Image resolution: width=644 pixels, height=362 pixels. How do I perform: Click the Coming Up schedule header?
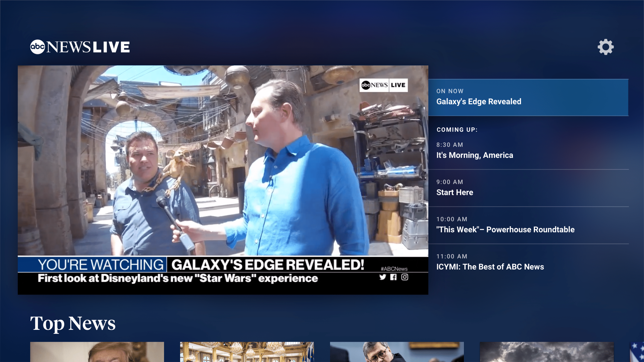pyautogui.click(x=457, y=130)
